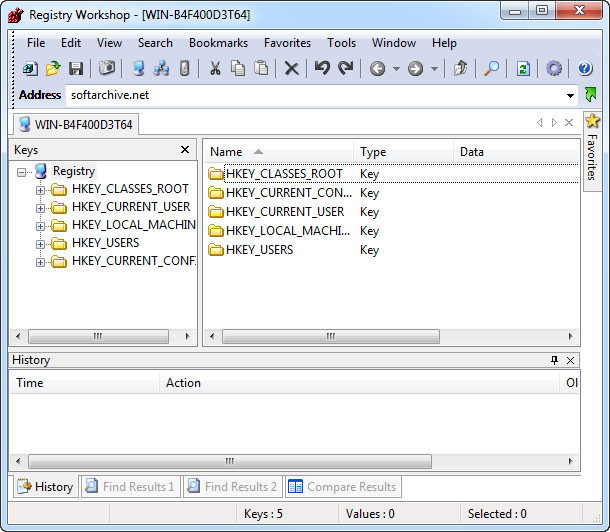The image size is (610, 532).
Task: Click the New local registry toolbar icon
Action: (x=30, y=69)
